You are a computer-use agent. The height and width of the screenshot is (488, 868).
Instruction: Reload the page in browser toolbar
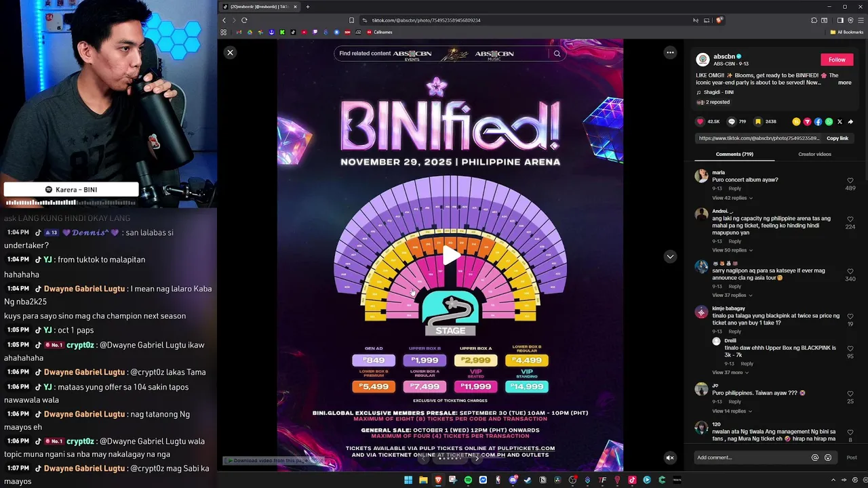(x=244, y=20)
